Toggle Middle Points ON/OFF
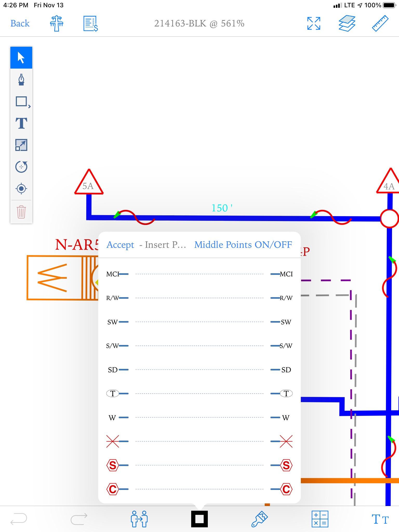This screenshot has width=399, height=532. (243, 245)
